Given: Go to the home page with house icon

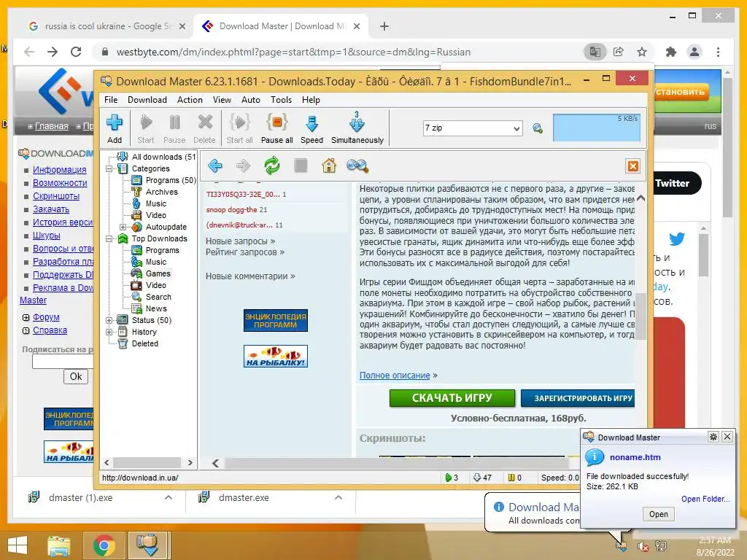Looking at the screenshot, I should (329, 166).
